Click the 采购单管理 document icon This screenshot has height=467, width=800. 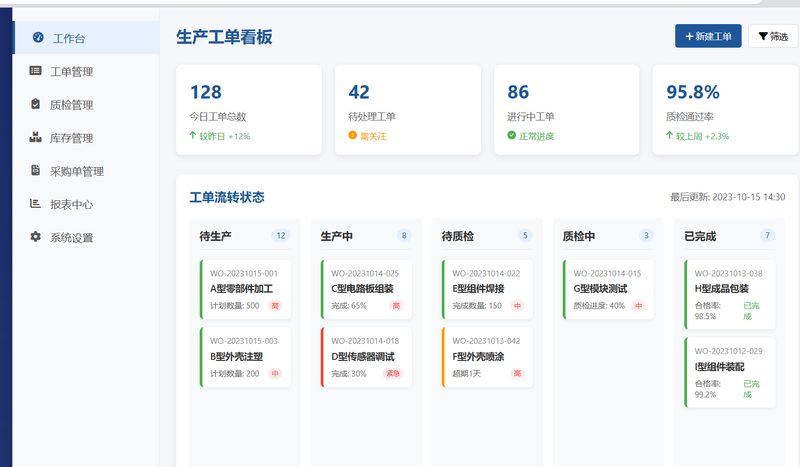(36, 170)
